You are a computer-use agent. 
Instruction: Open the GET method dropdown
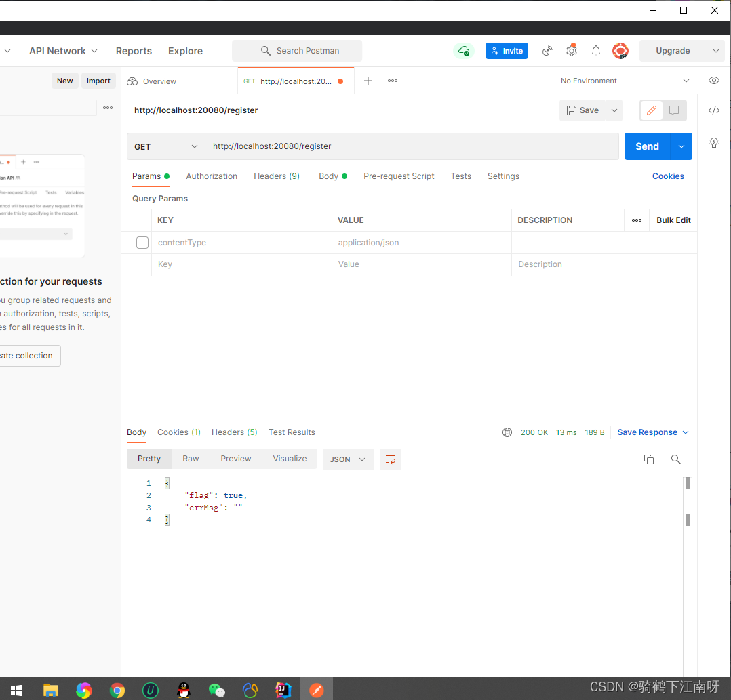166,146
